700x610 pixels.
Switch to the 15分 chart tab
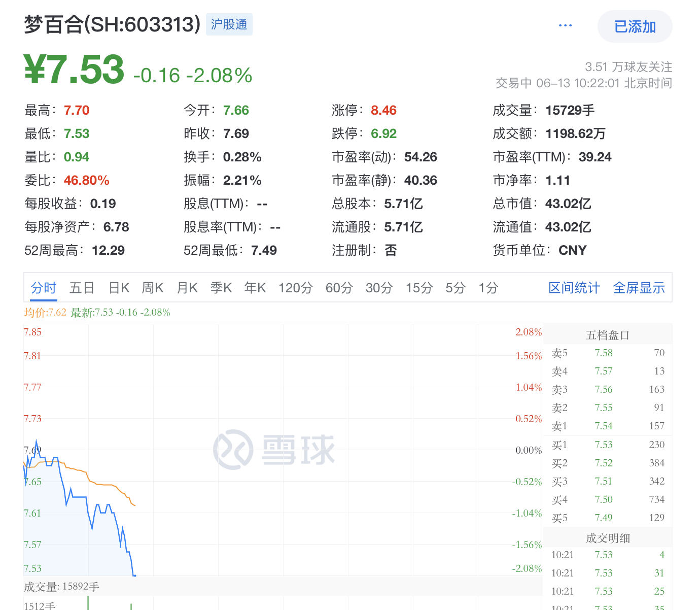tap(419, 288)
